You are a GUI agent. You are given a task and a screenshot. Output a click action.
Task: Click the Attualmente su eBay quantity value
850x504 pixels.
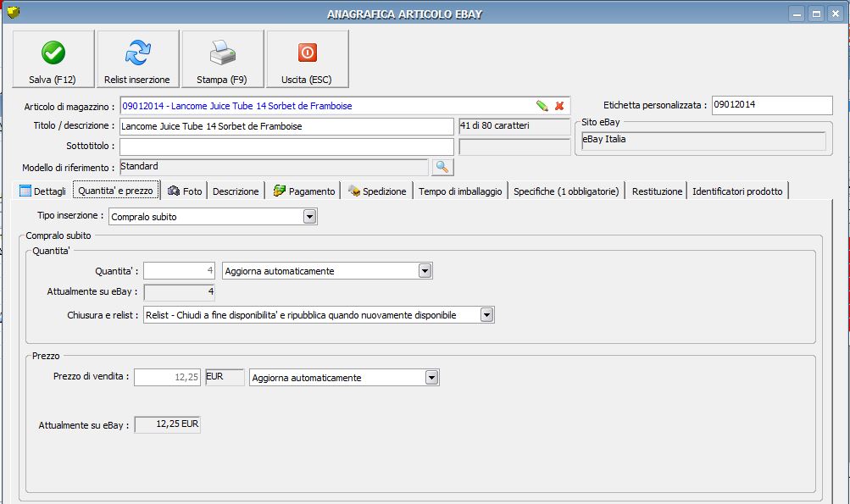[180, 292]
